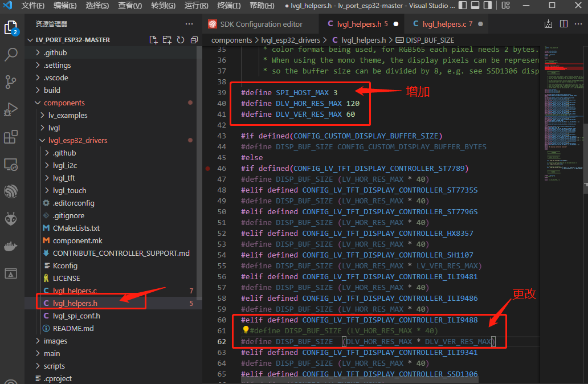The image size is (588, 384).
Task: Click the New Folder icon in explorer
Action: pyautogui.click(x=167, y=40)
